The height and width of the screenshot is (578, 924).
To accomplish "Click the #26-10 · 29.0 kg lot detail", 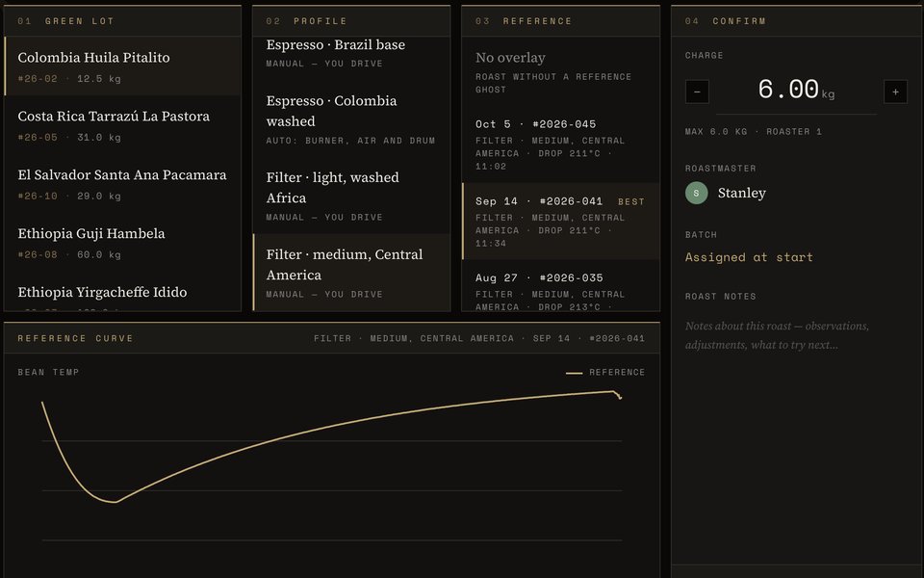I will pos(69,196).
